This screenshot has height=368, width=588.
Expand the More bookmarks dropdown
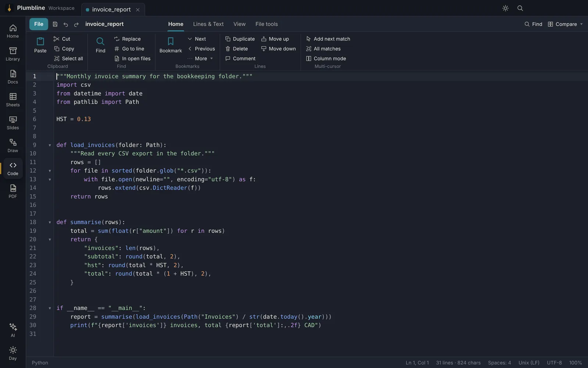[x=200, y=59]
